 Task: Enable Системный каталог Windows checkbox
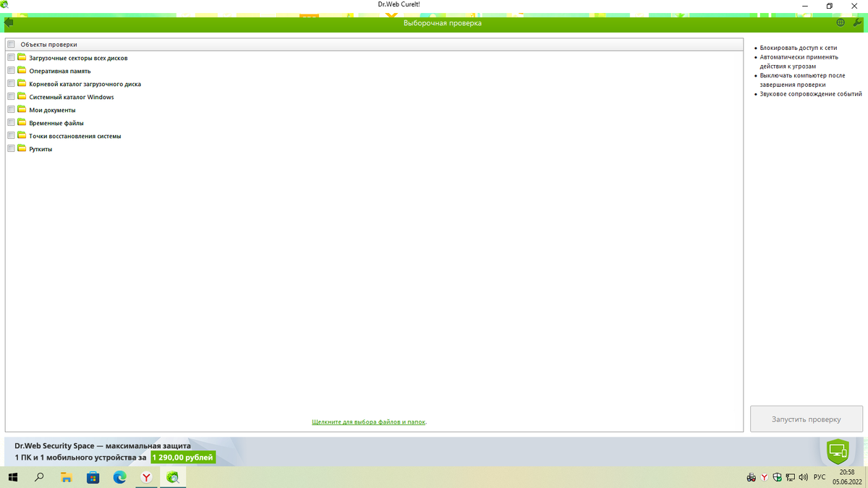(11, 97)
